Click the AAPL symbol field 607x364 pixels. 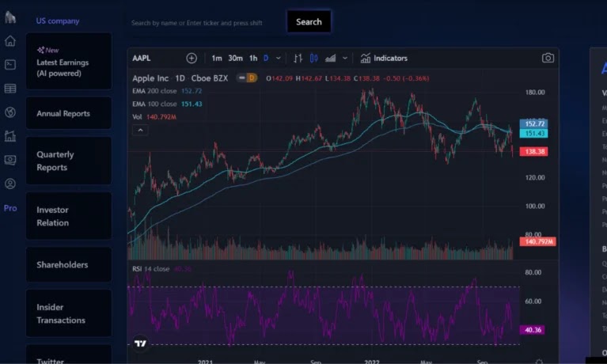pos(142,58)
